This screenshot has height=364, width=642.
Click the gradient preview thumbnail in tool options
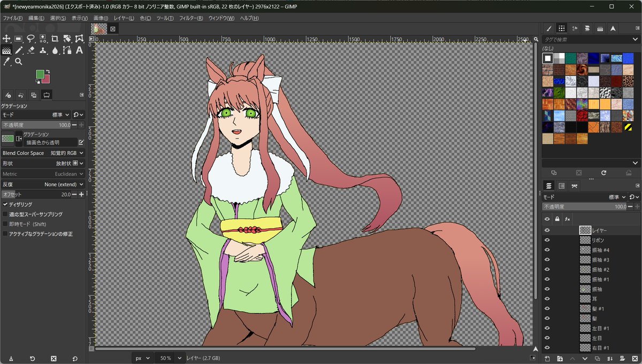pyautogui.click(x=7, y=138)
